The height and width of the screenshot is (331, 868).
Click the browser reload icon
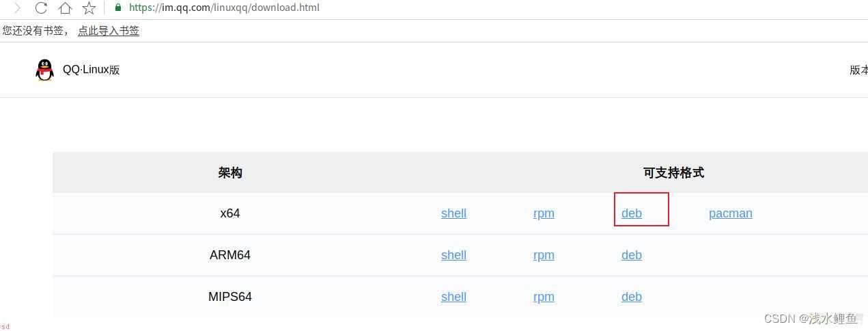click(x=41, y=8)
